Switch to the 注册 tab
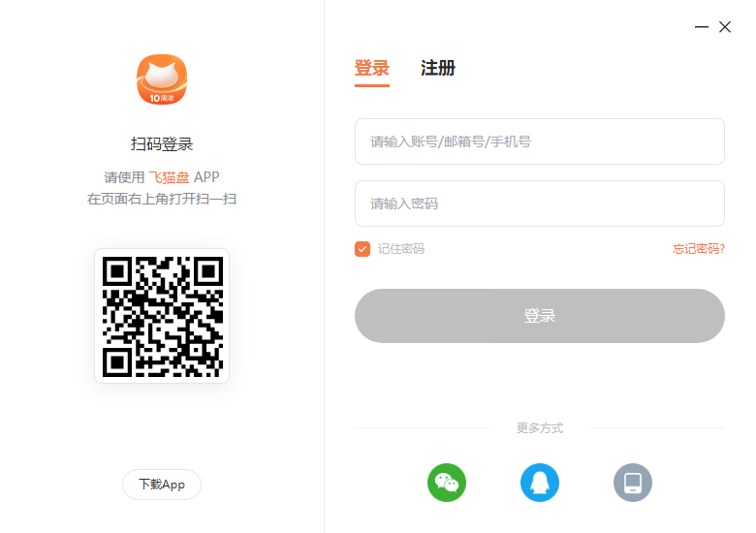Image resolution: width=756 pixels, height=533 pixels. pyautogui.click(x=438, y=69)
